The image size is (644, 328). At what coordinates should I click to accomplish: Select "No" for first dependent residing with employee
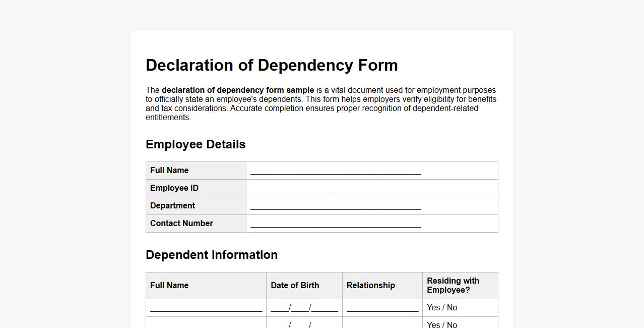[453, 307]
